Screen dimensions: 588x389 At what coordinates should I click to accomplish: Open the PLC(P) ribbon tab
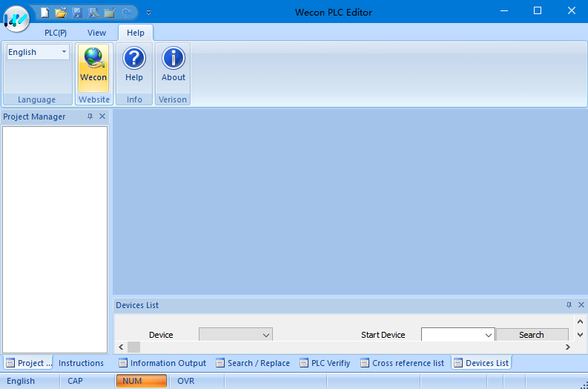coord(56,33)
